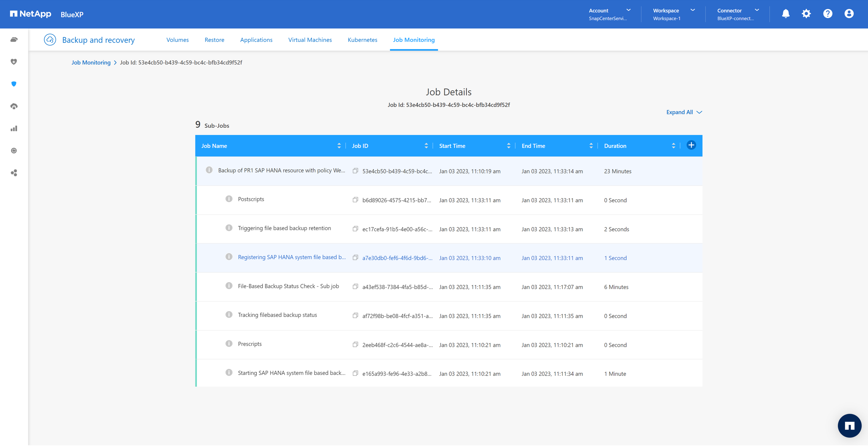Expand the Account dropdown
868x448 pixels.
coord(628,10)
